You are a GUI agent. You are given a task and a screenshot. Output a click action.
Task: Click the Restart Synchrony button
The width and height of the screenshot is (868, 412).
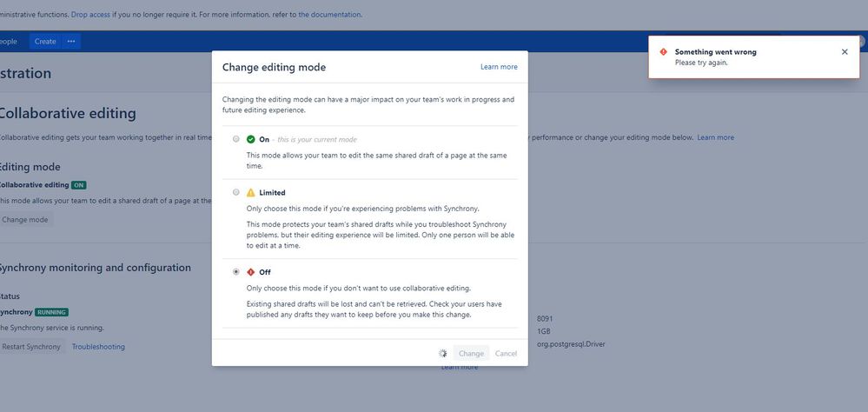point(31,347)
